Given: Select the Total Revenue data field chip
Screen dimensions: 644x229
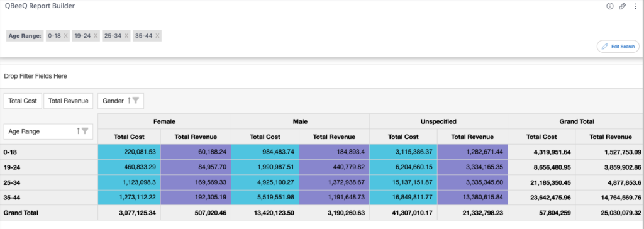Looking at the screenshot, I should [x=69, y=101].
